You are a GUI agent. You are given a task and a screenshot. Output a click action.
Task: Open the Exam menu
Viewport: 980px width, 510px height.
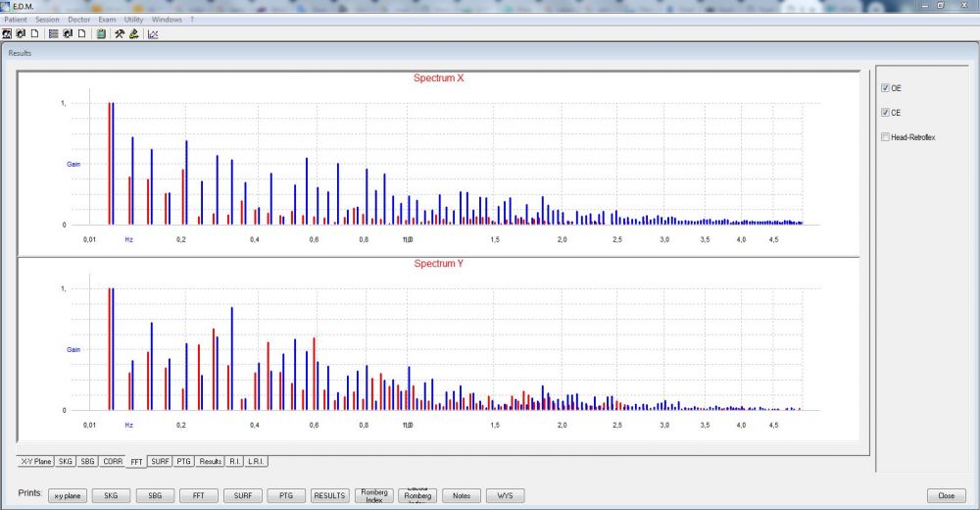(x=107, y=20)
